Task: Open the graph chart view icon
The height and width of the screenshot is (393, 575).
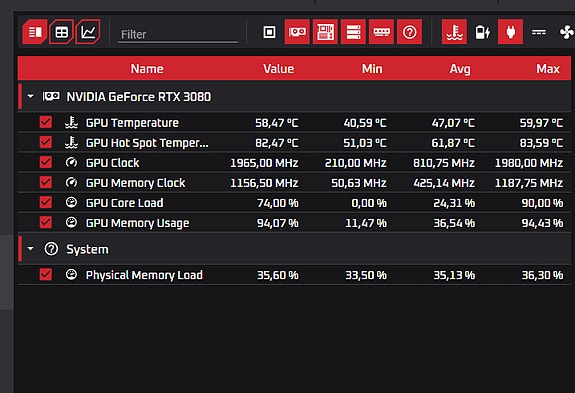Action: (88, 32)
